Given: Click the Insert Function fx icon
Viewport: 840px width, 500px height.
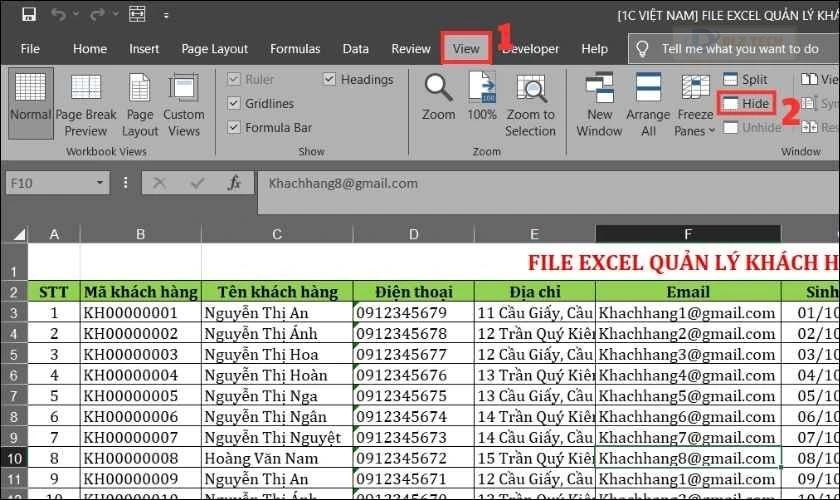Looking at the screenshot, I should [234, 183].
